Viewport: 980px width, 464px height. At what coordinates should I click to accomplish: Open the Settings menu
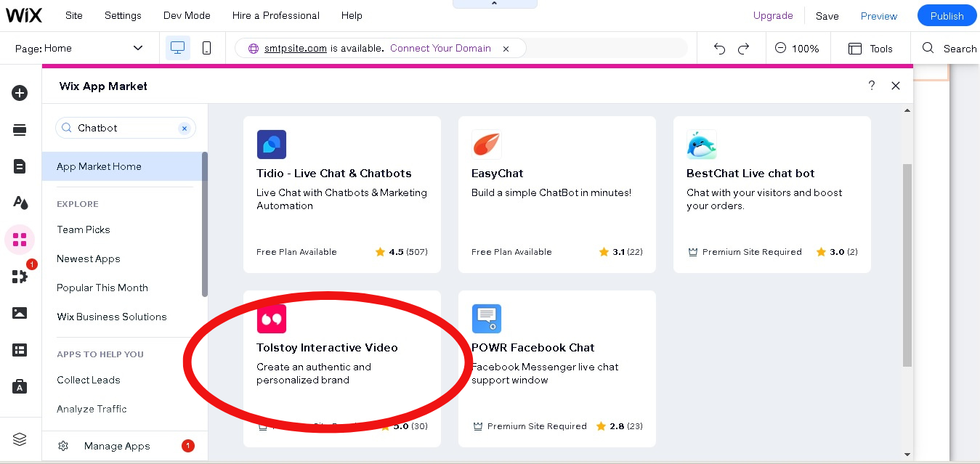point(123,15)
